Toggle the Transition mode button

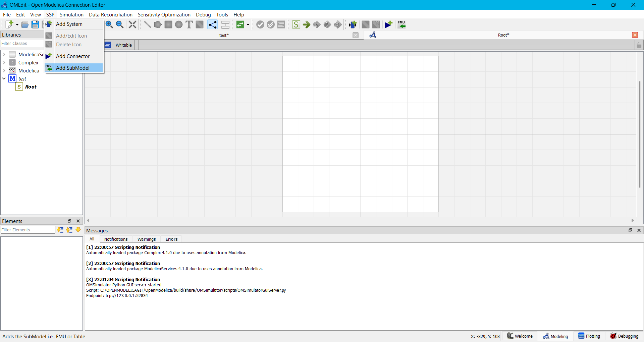pos(225,24)
